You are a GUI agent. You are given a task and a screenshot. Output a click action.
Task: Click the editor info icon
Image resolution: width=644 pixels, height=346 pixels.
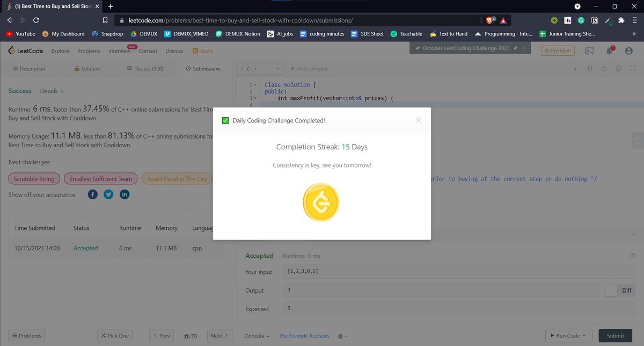[575, 69]
